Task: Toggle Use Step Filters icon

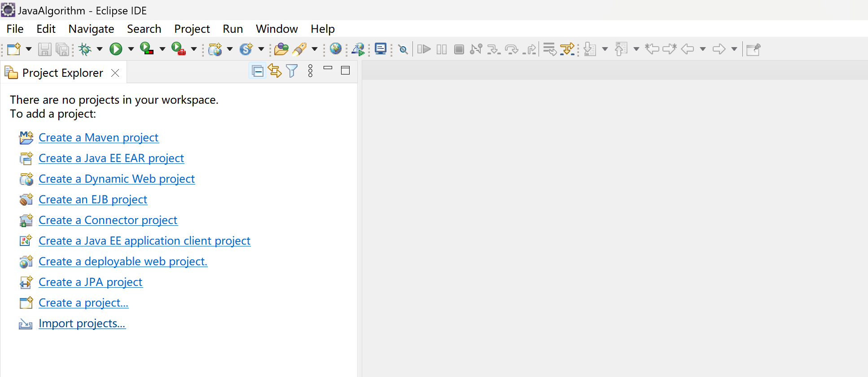Action: coord(567,49)
